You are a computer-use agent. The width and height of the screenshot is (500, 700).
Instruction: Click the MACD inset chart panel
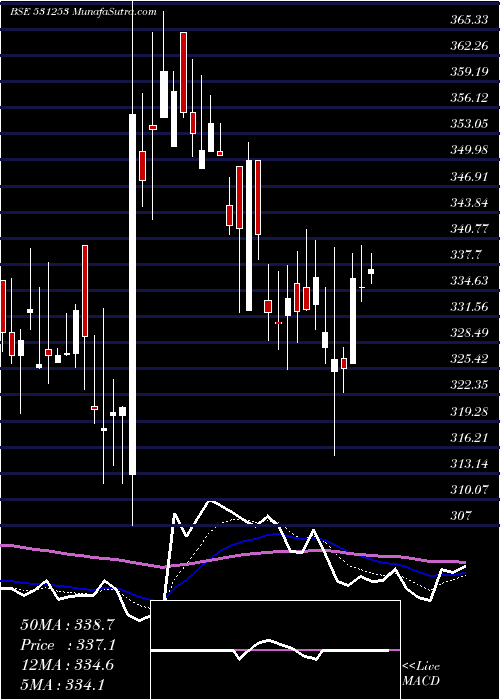(x=275, y=650)
